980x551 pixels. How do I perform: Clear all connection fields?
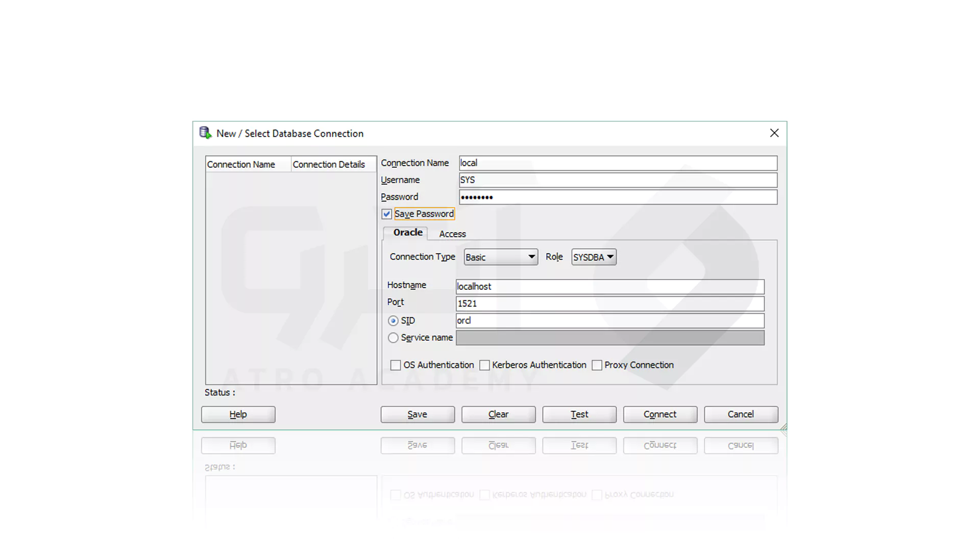pyautogui.click(x=498, y=414)
